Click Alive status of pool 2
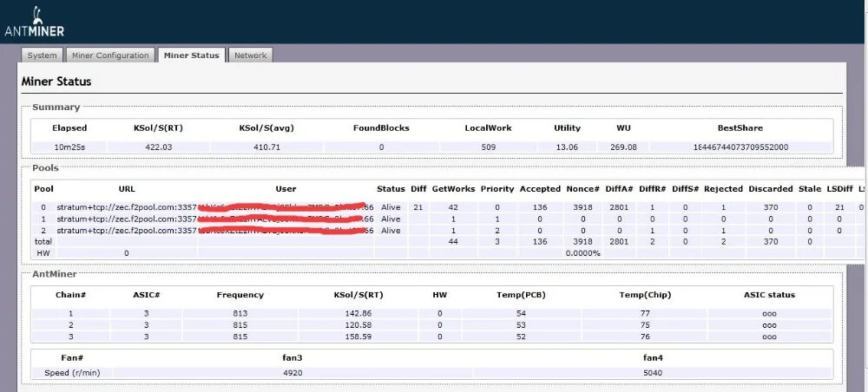This screenshot has width=868, height=392. coord(391,231)
